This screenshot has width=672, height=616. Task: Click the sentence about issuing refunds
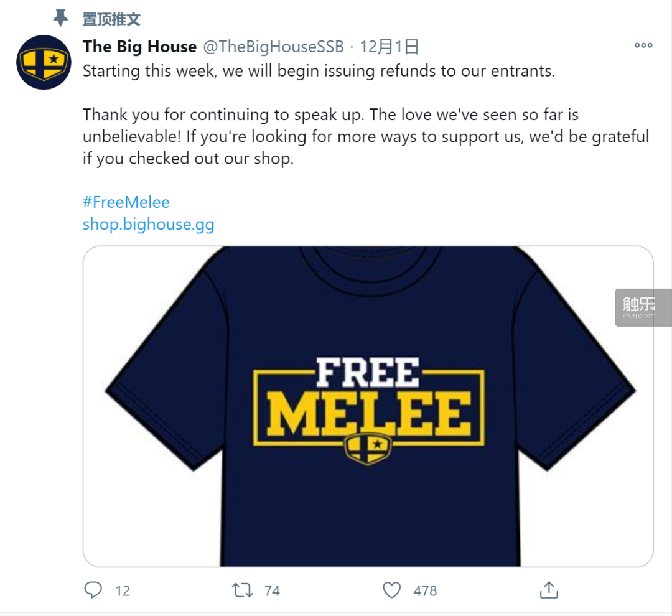[318, 71]
